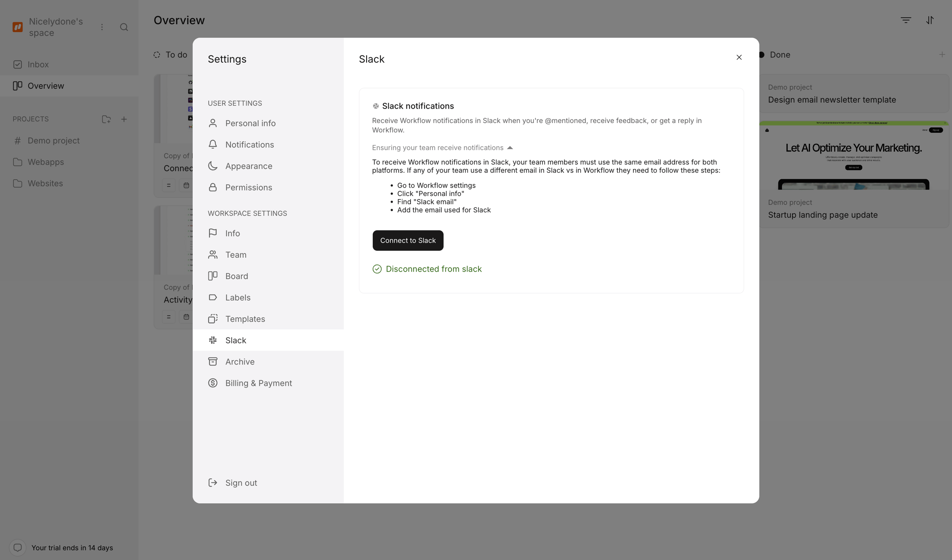
Task: Click the plus icon next to Projects
Action: (124, 119)
